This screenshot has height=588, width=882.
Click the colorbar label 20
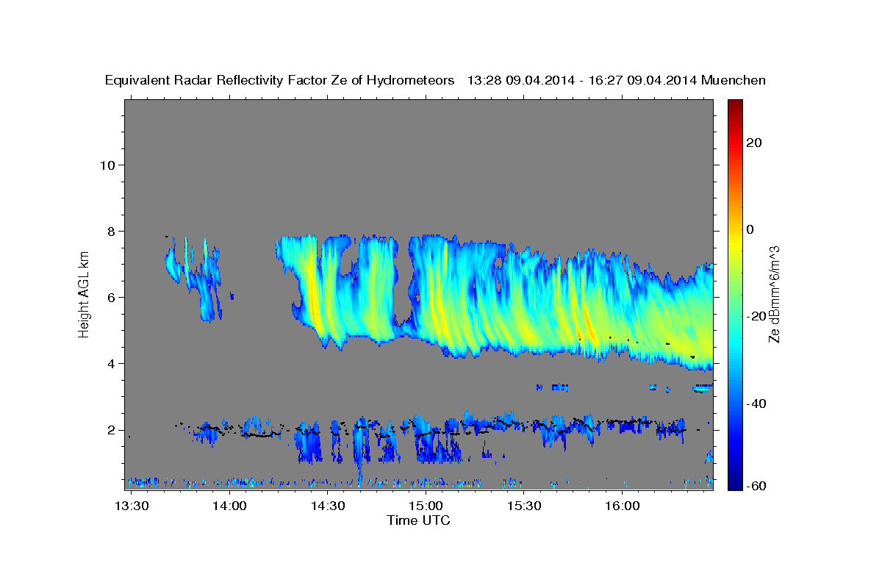point(754,143)
